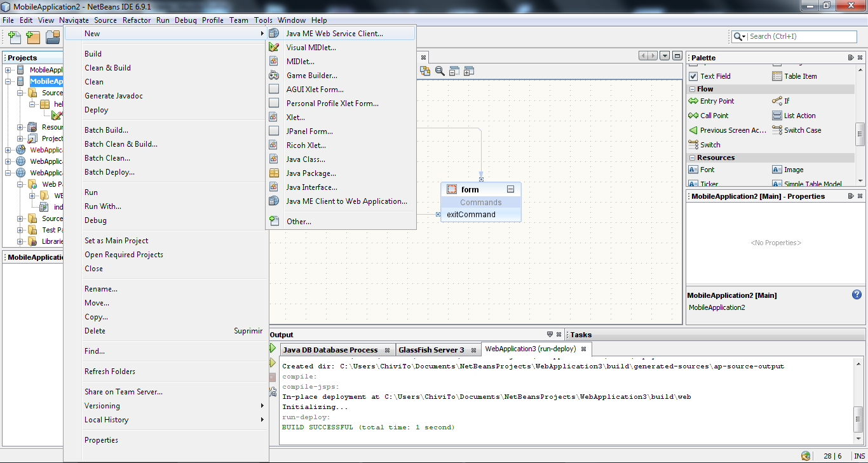Click the New Project toolbar icon

tap(33, 37)
